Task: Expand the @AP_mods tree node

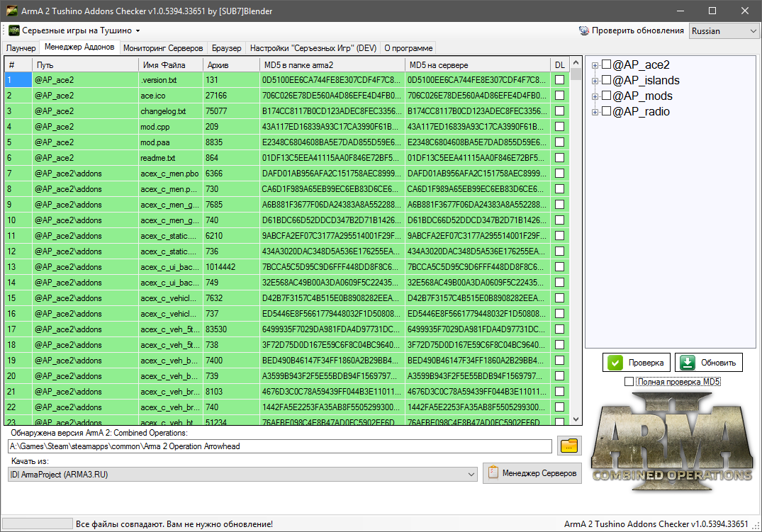Action: (595, 96)
